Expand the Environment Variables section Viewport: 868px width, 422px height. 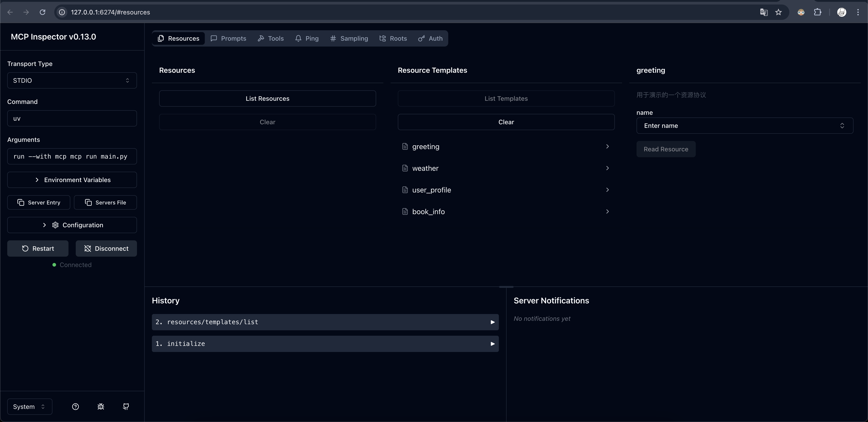click(x=72, y=180)
